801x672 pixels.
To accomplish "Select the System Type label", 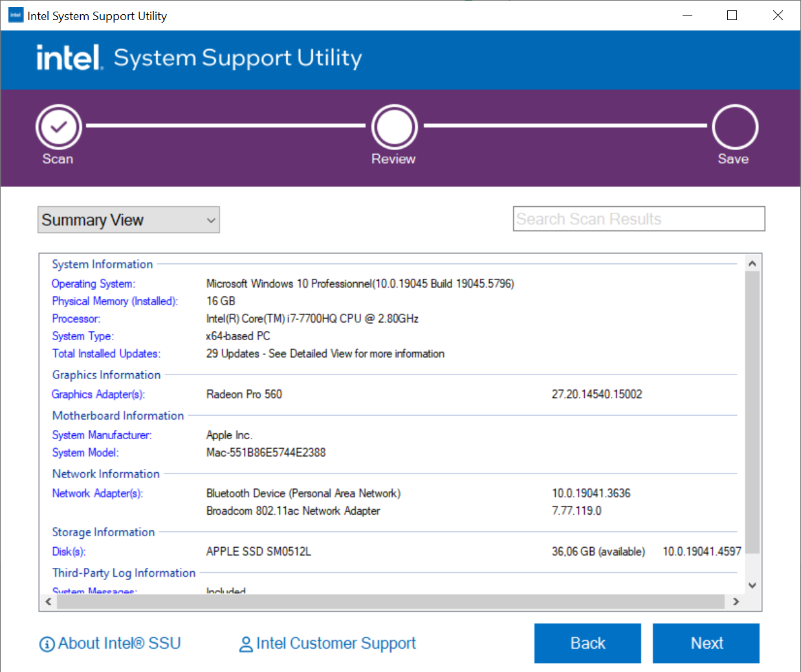I will [x=83, y=336].
